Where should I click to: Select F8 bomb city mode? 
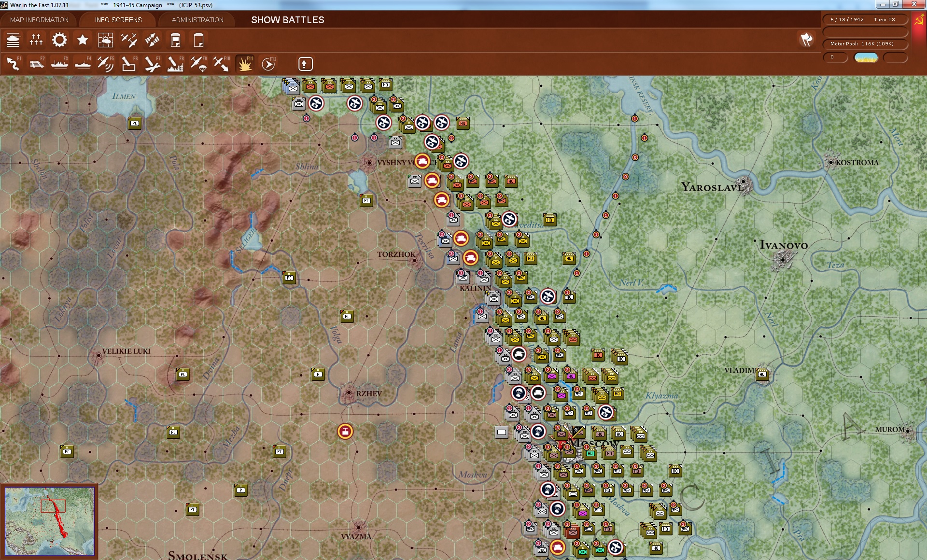pos(175,64)
